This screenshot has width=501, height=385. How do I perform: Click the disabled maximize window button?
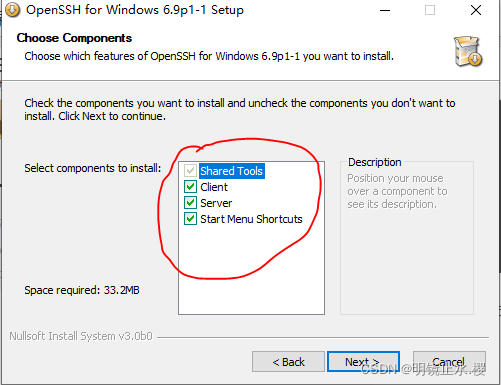click(430, 10)
